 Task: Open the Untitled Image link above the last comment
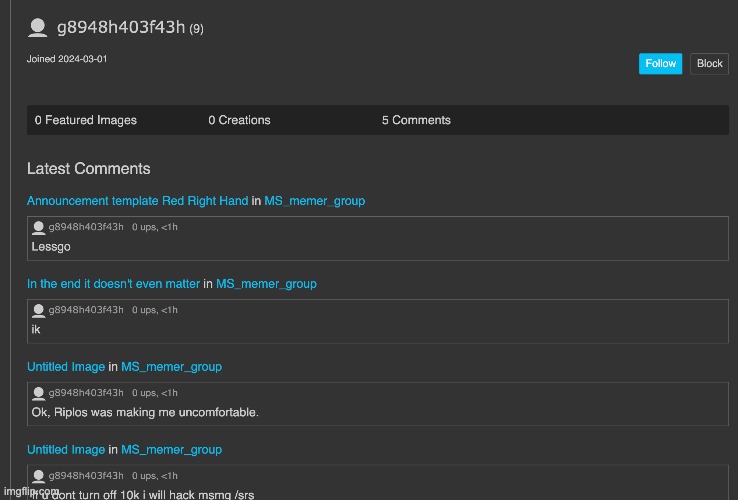point(66,450)
